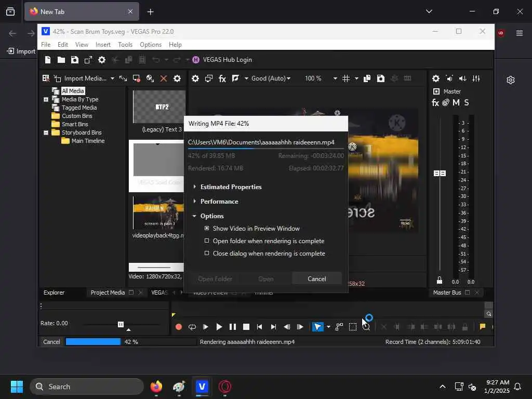Screen dimensions: 532x399
Task: Toggle Split Screen View icon in preview
Action: [235, 79]
